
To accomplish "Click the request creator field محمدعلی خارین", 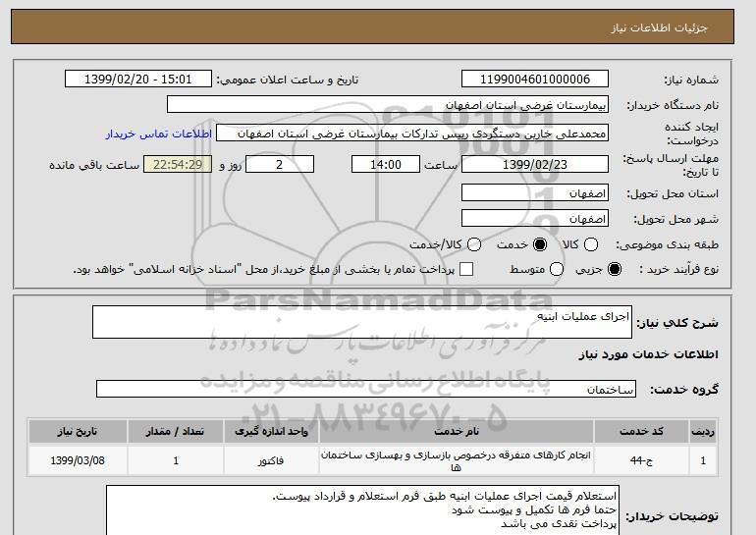I will (412, 134).
